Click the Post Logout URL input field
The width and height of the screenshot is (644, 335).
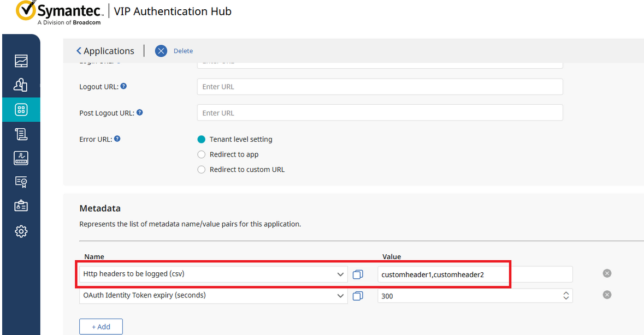[x=380, y=113]
